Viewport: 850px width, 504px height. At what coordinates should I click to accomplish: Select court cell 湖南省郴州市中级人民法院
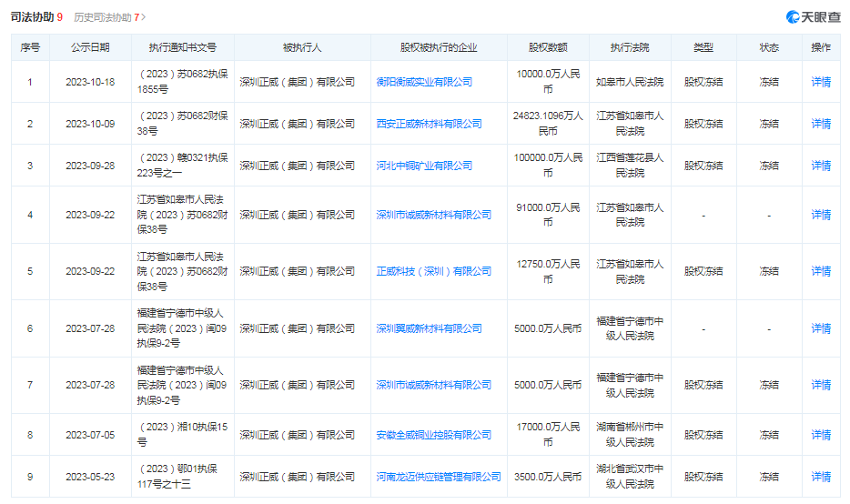tap(630, 434)
